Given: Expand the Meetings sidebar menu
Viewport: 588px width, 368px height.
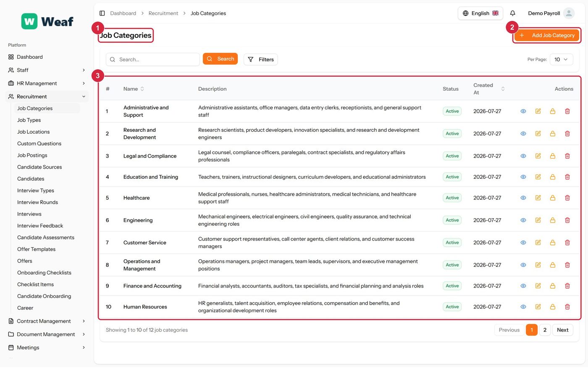Looking at the screenshot, I should point(47,348).
